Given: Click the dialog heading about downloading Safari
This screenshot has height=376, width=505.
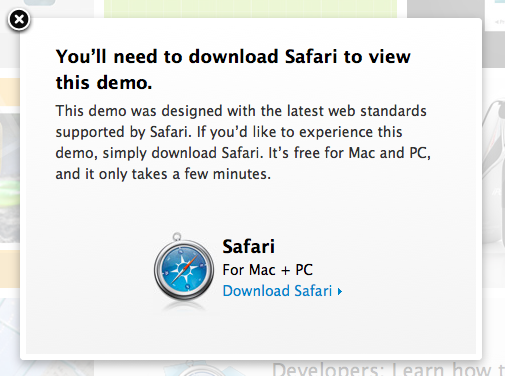Looking at the screenshot, I should point(233,69).
